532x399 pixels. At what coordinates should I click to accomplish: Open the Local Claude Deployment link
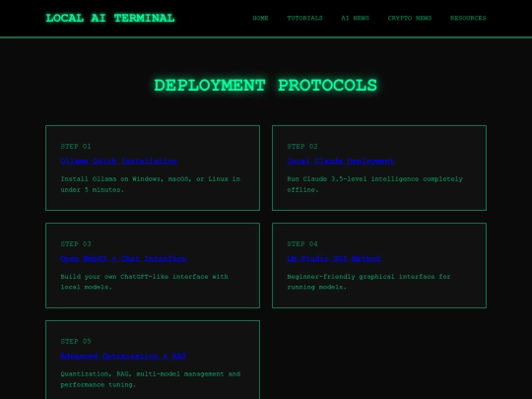point(340,161)
